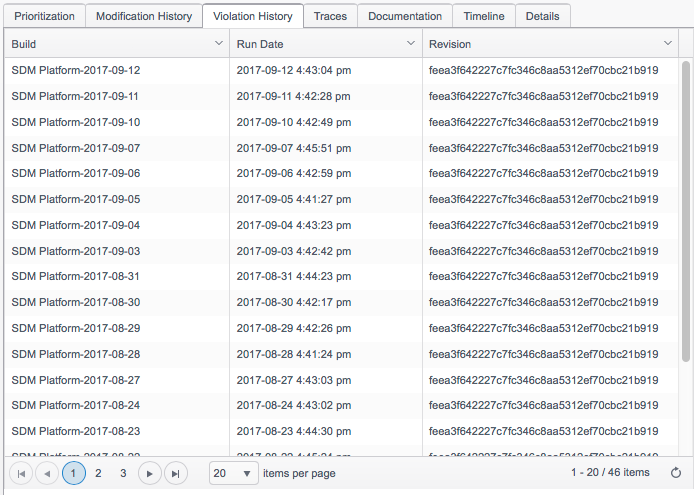Open Revision column menu chevron

(667, 43)
